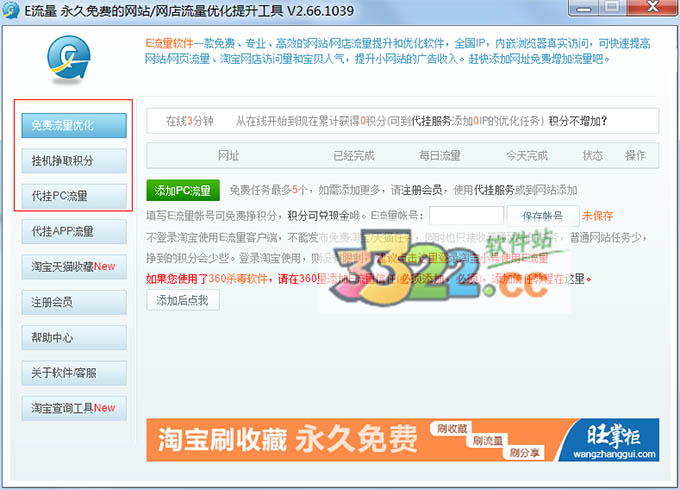Viewport: 680px width, 490px height.
Task: Click the 积分可兑现金 link
Action: pyautogui.click(x=320, y=216)
